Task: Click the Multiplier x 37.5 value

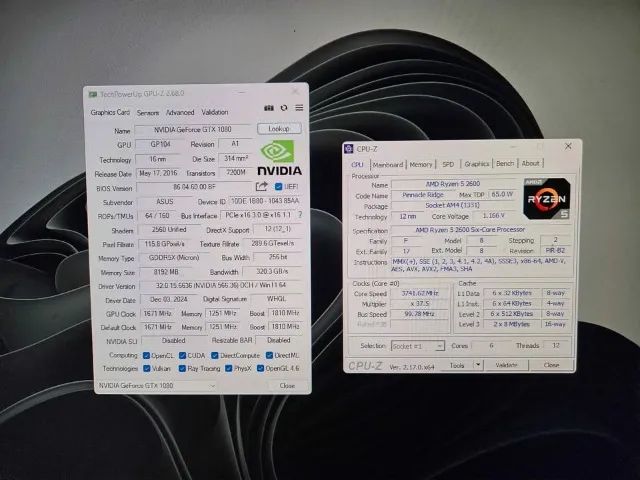Action: (420, 304)
